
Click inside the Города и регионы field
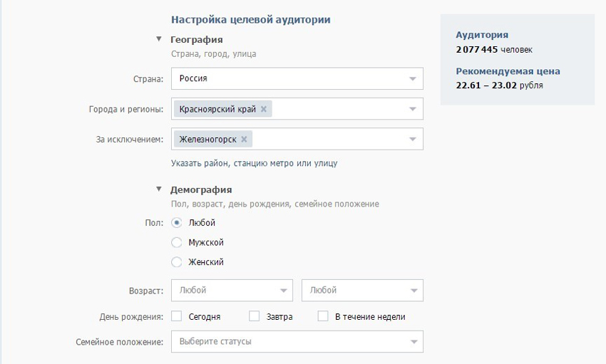coord(335,109)
